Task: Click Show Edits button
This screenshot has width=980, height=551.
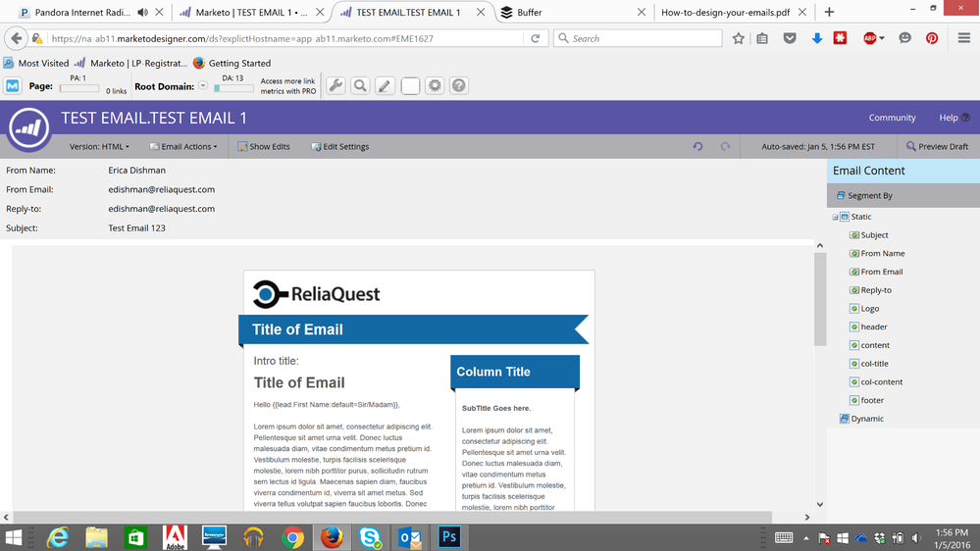Action: (x=264, y=146)
